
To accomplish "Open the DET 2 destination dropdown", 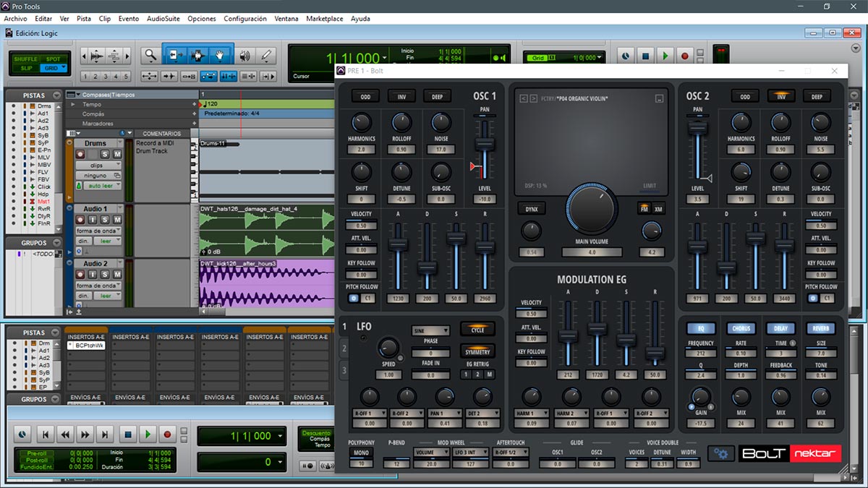I will click(x=482, y=412).
